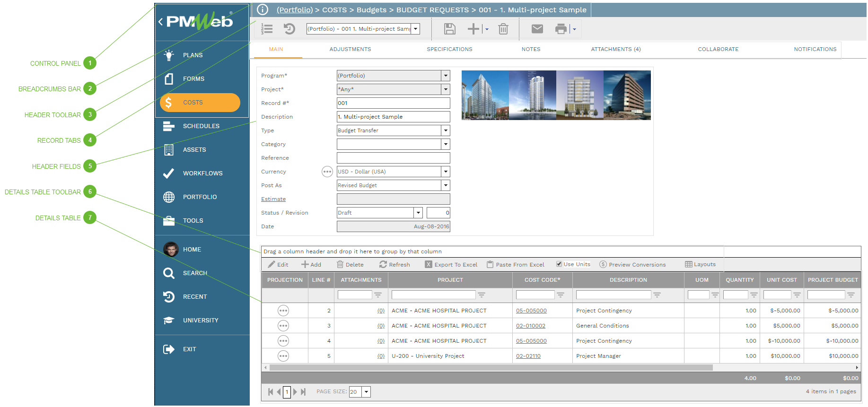Open the Attachments (4) tab
The image size is (868, 407).
[615, 49]
